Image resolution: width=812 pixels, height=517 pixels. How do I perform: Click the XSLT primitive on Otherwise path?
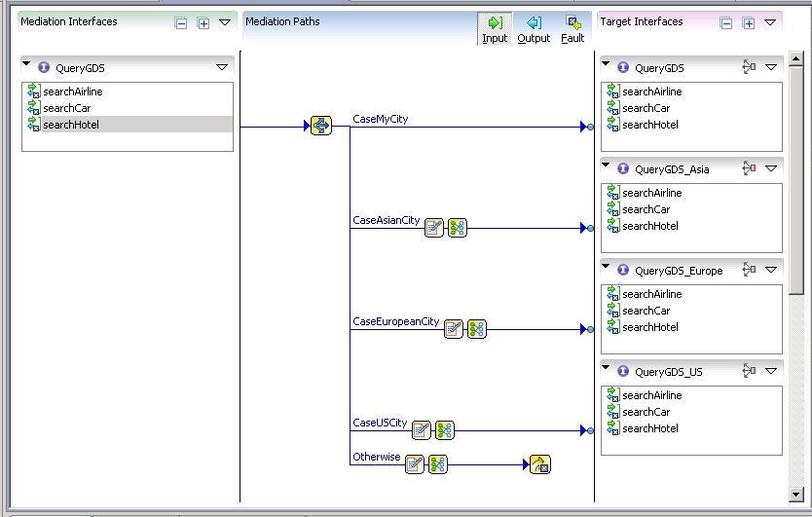(x=415, y=464)
